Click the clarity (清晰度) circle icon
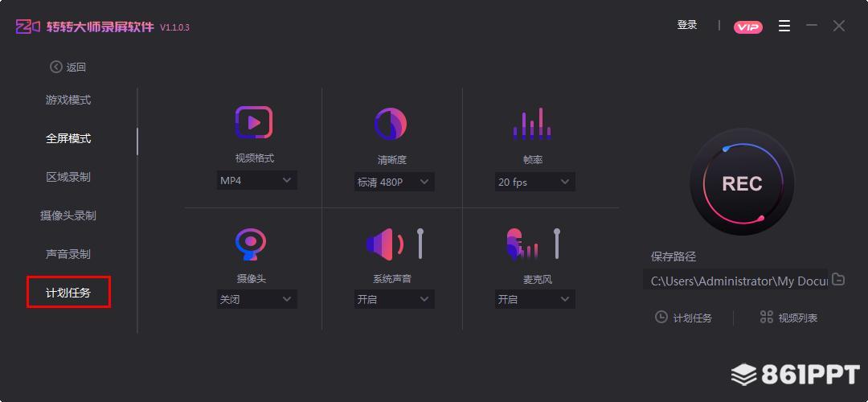 click(x=391, y=124)
